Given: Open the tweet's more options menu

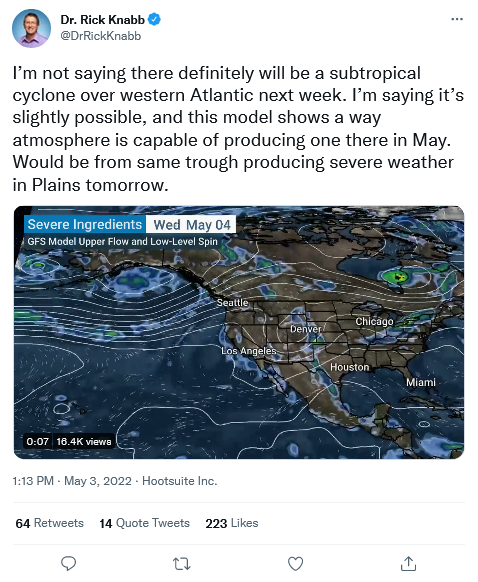Looking at the screenshot, I should [x=457, y=19].
